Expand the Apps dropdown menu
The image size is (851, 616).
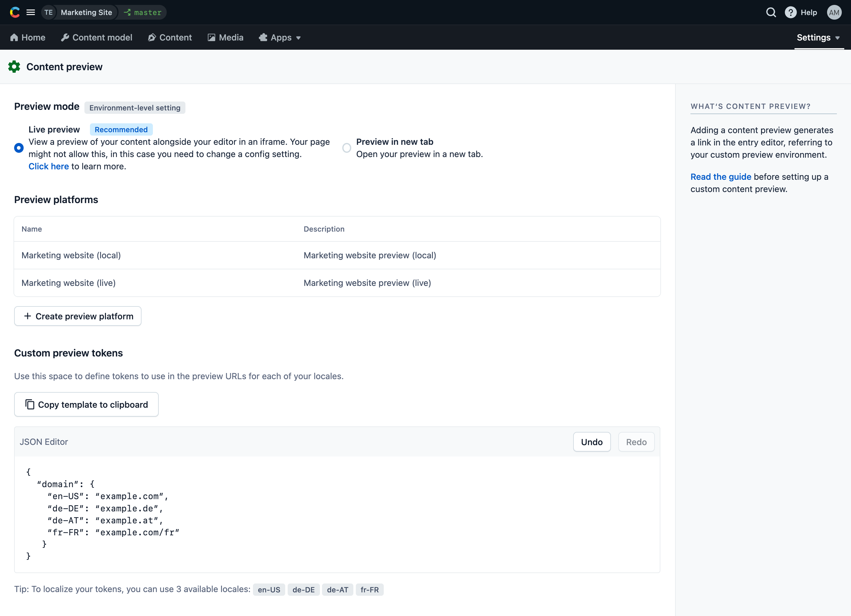281,38
